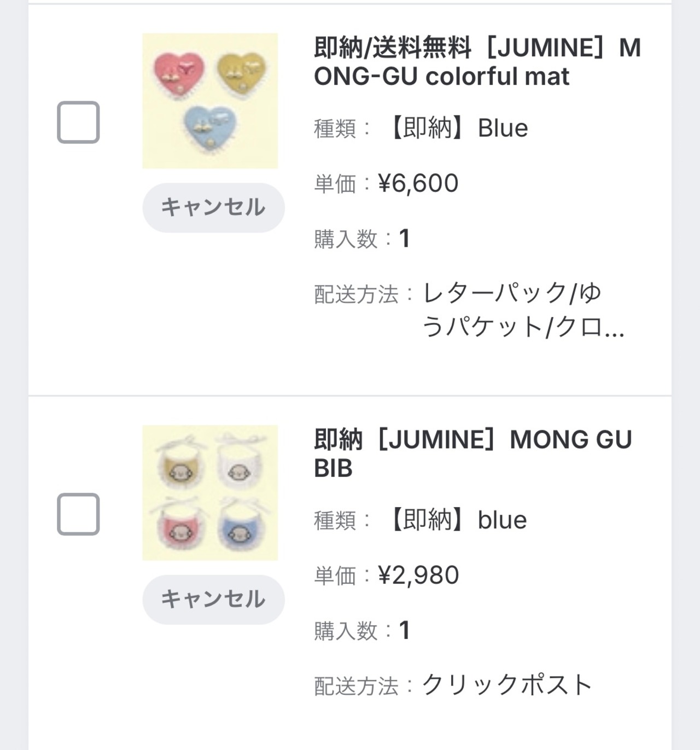Cancel the MONG-GU colorful mat order
This screenshot has width=700, height=750.
(x=213, y=207)
